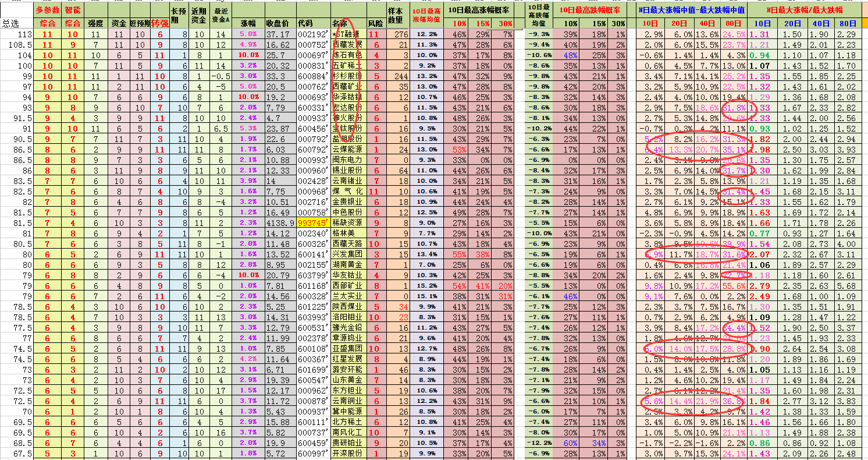Select the stock name 开滦股份

coord(348,454)
